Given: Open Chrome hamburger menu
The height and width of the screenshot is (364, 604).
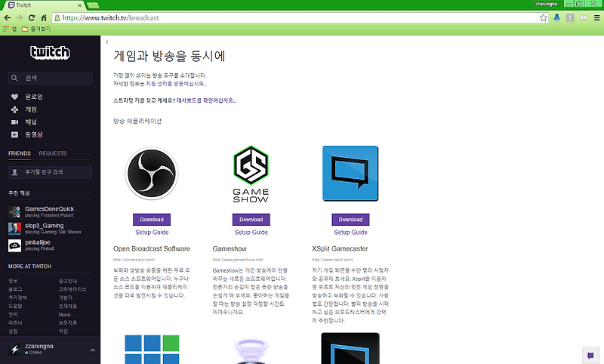Looking at the screenshot, I should 596,17.
